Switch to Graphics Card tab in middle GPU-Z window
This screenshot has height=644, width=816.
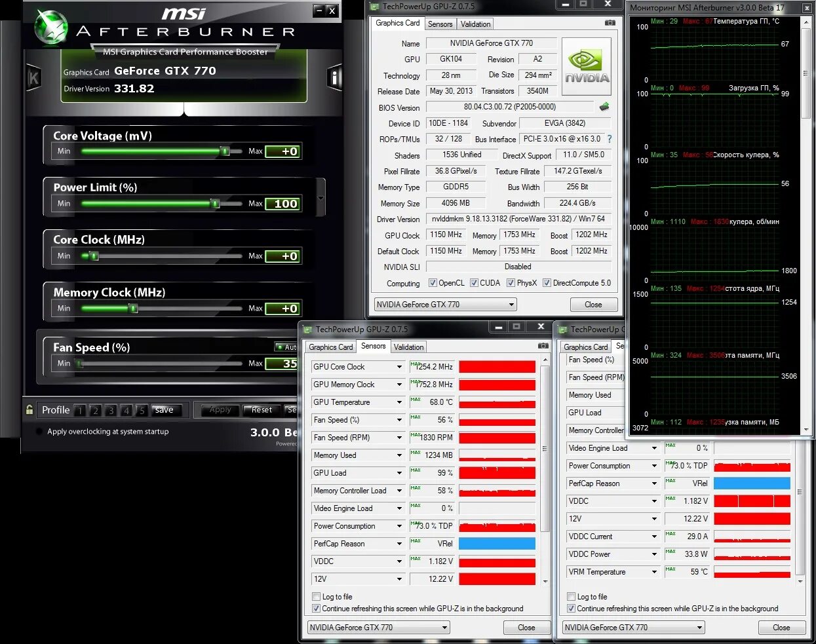click(x=331, y=347)
